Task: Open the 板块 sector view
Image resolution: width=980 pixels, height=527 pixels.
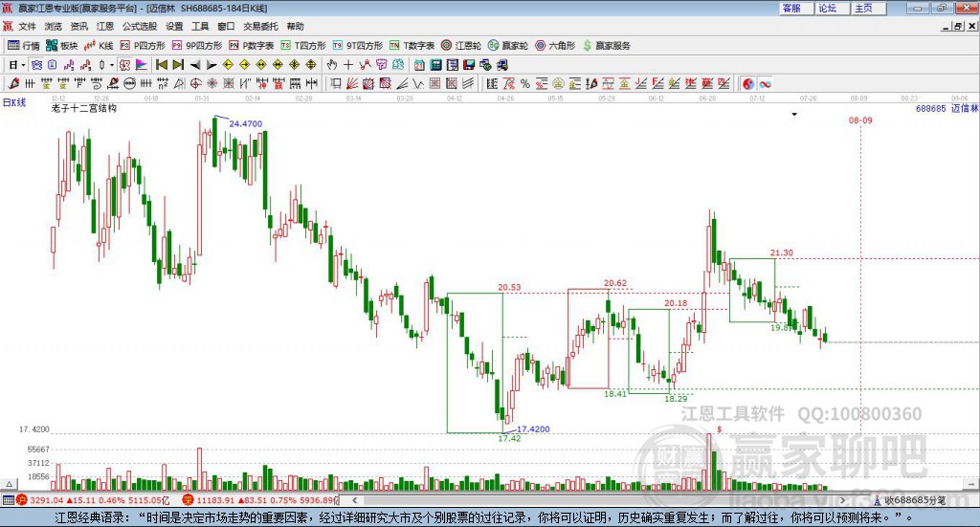Action: point(62,46)
